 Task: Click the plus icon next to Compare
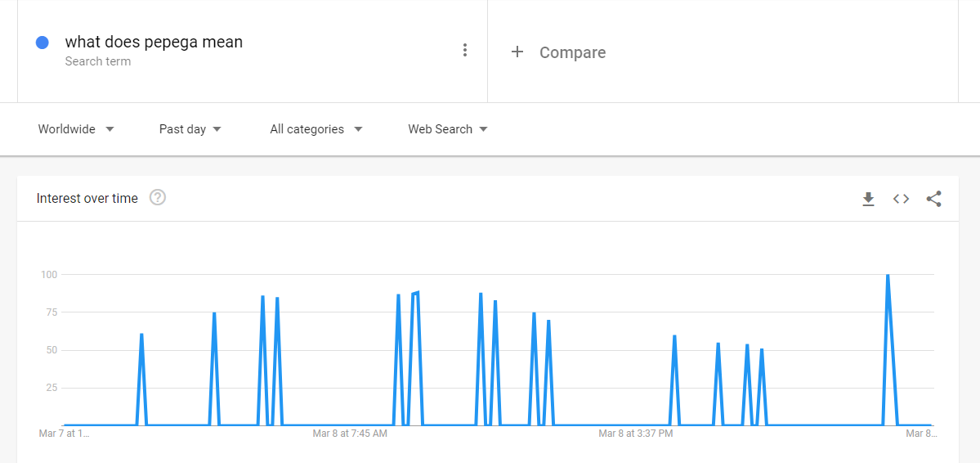517,52
